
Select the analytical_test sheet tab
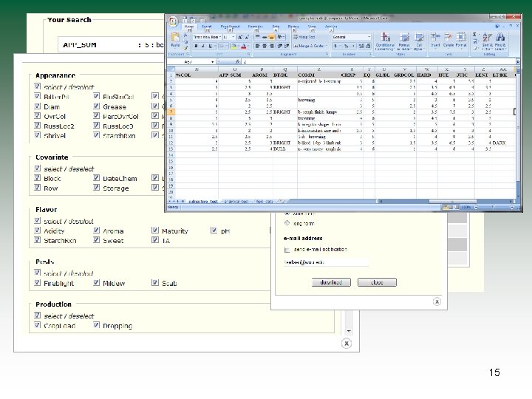tap(236, 202)
